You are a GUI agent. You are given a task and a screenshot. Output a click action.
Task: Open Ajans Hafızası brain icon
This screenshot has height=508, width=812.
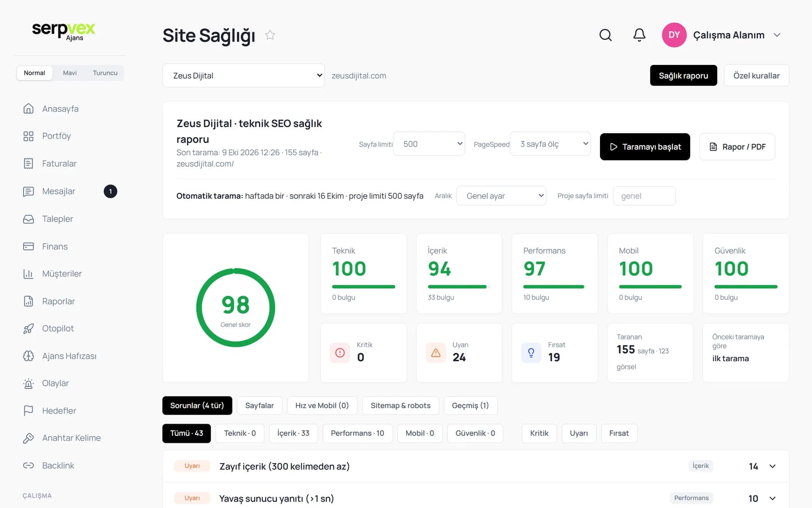28,356
